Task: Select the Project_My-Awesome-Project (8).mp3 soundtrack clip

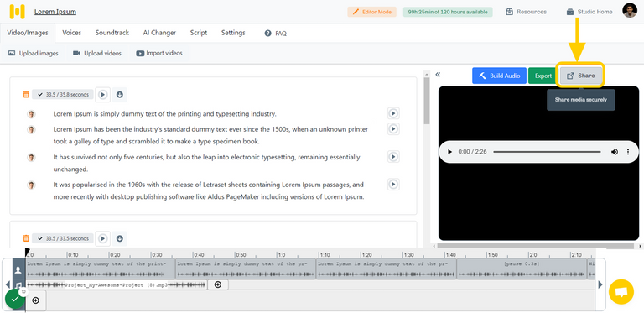Action: tap(117, 284)
